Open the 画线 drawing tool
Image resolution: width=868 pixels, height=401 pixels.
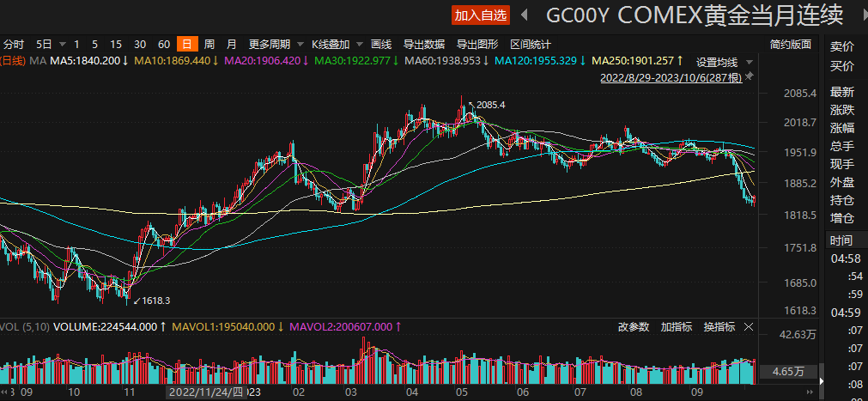coord(381,44)
